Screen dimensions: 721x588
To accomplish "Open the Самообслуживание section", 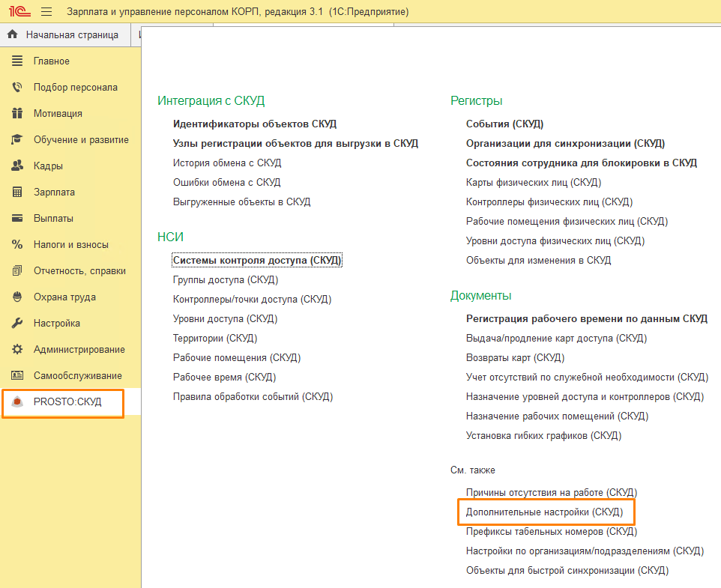I will click(77, 375).
